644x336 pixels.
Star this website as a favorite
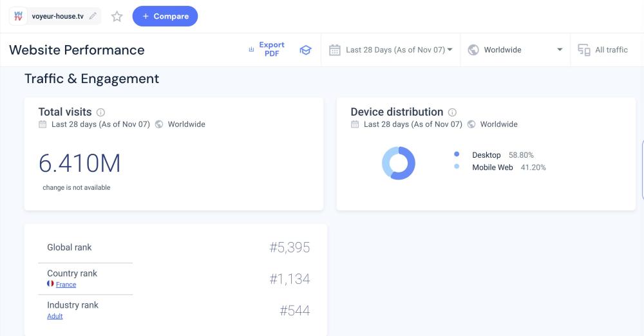(117, 17)
